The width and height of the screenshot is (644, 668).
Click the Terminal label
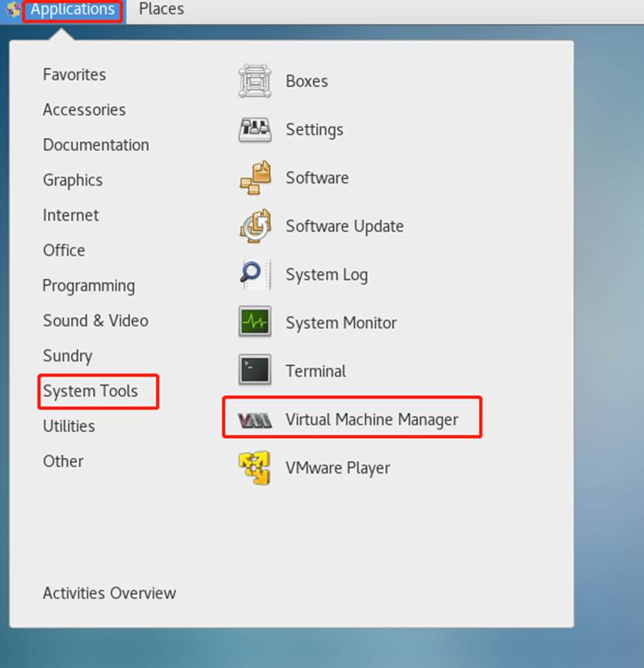point(315,371)
